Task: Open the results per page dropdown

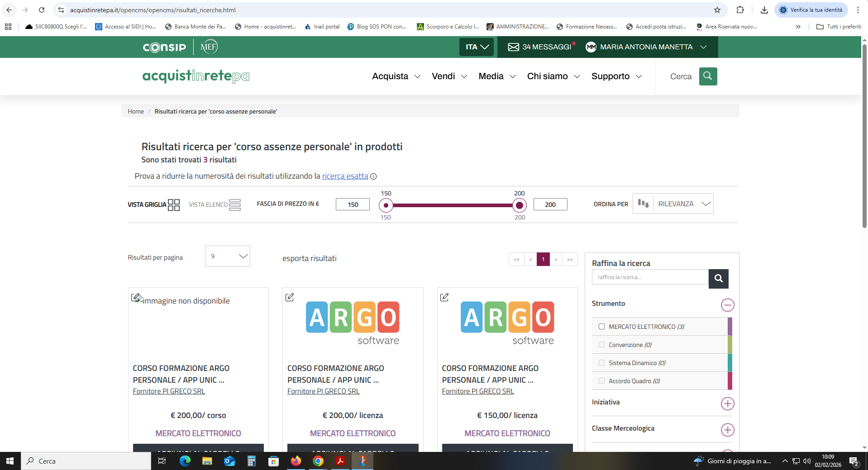Action: pyautogui.click(x=227, y=256)
